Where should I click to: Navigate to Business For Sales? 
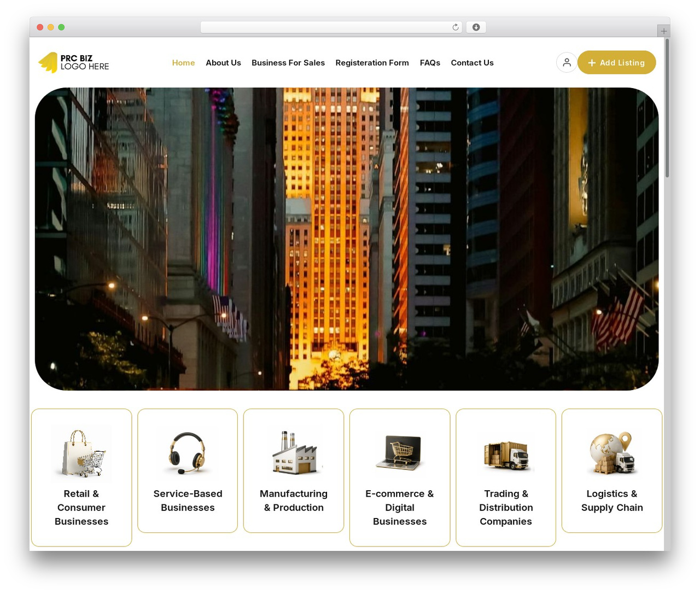pos(288,63)
